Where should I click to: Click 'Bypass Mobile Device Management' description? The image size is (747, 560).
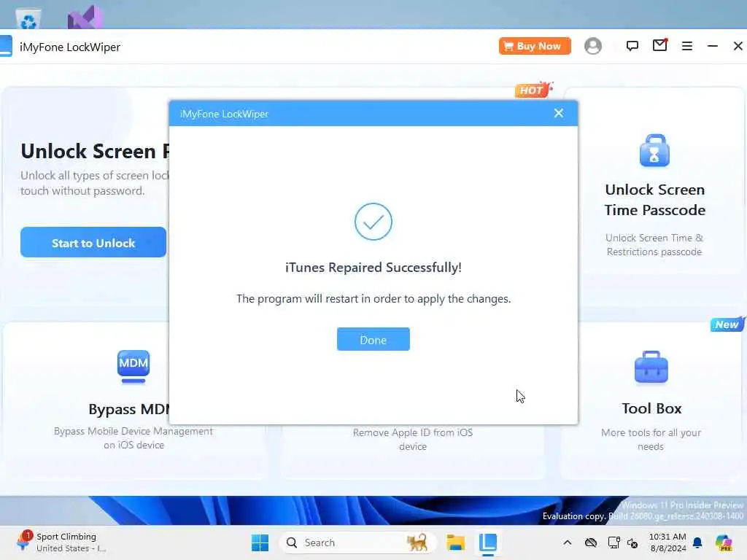[x=133, y=437]
